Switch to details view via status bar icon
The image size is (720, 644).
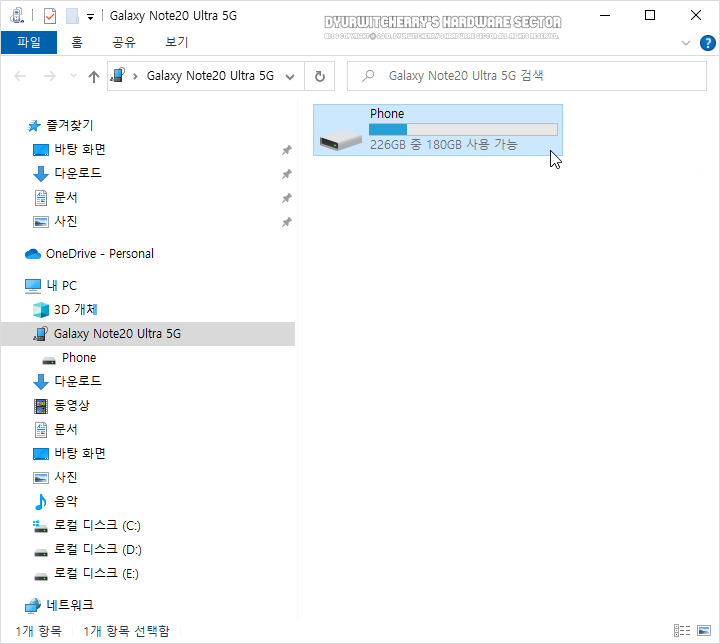[682, 630]
